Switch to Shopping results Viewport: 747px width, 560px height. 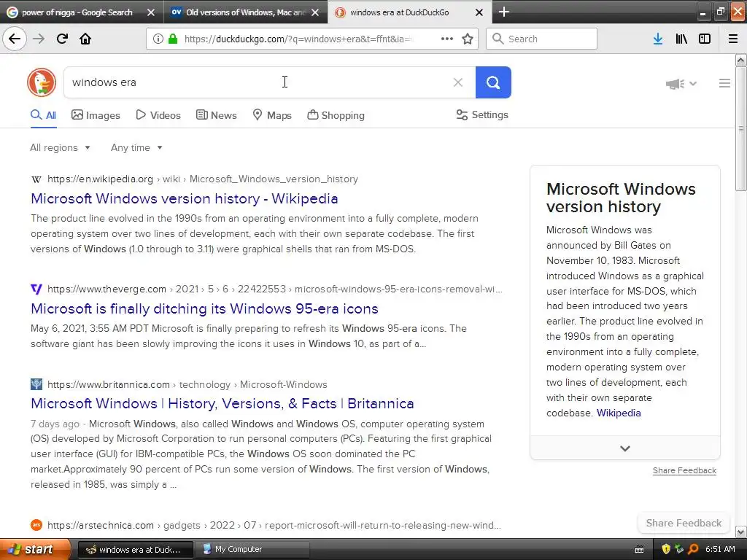pyautogui.click(x=336, y=115)
